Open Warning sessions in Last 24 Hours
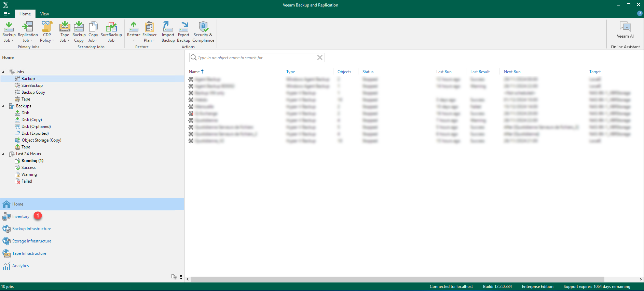Image resolution: width=644 pixels, height=291 pixels. click(29, 174)
